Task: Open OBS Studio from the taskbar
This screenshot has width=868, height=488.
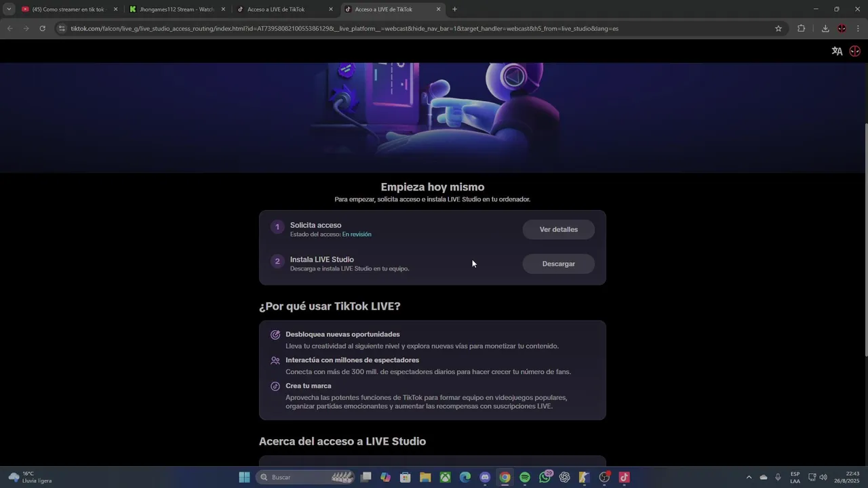Action: [604, 477]
